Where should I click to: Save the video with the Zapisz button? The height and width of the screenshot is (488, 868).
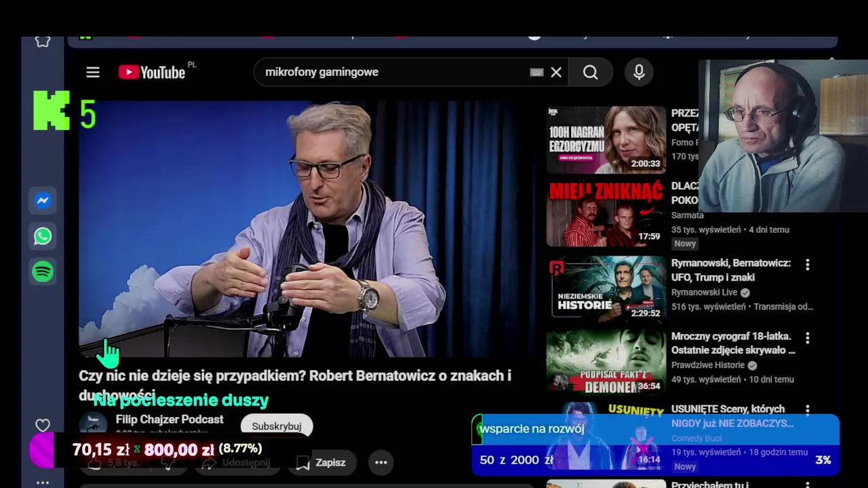(x=321, y=462)
